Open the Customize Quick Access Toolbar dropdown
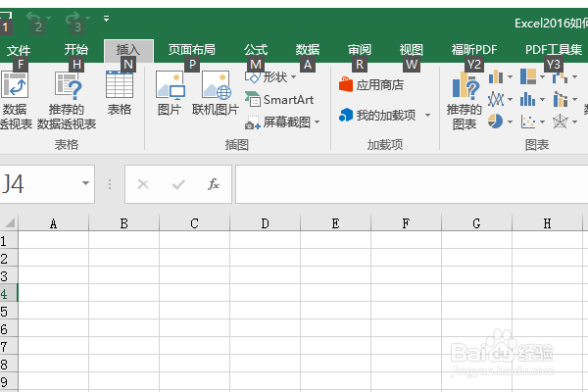The image size is (588, 392). pos(107,18)
